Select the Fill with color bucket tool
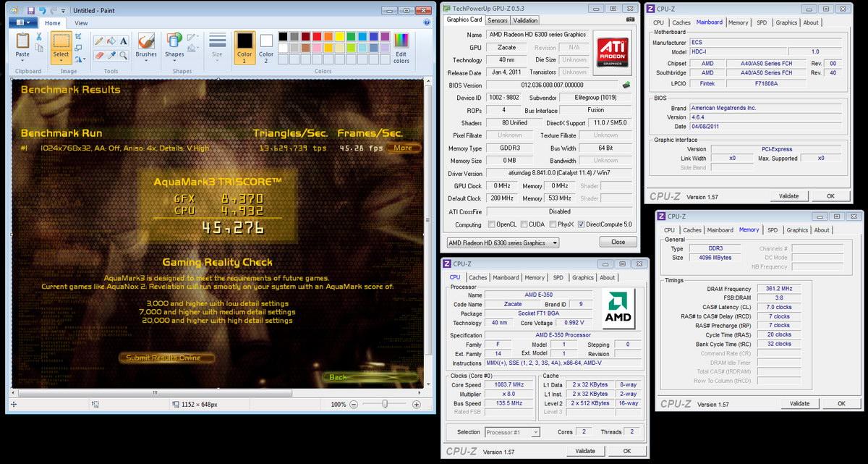868x464 pixels. pos(111,41)
